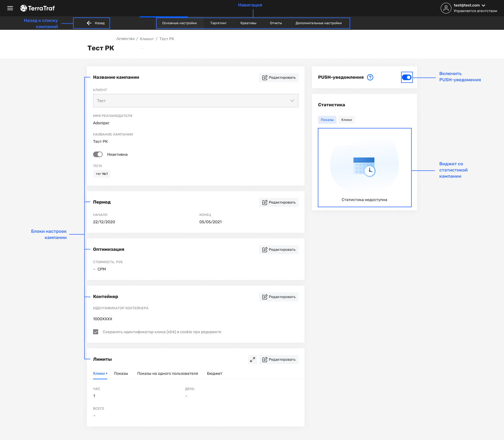Open the Дополнительные настройки tab
This screenshot has width=504, height=440.
click(319, 23)
